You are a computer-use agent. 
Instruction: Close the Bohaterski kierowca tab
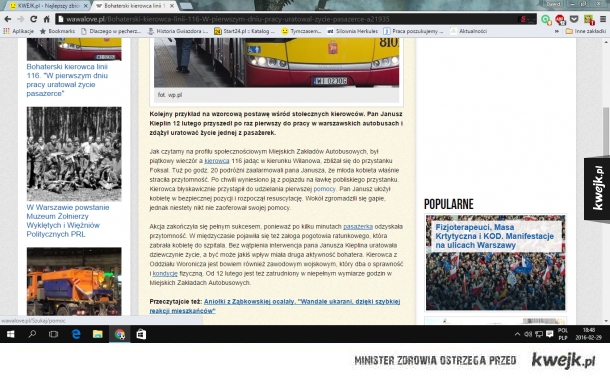[172, 6]
